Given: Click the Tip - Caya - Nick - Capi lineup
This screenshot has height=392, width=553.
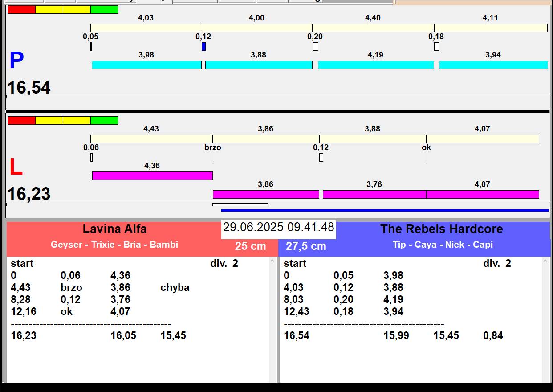Looking at the screenshot, I should (443, 245).
